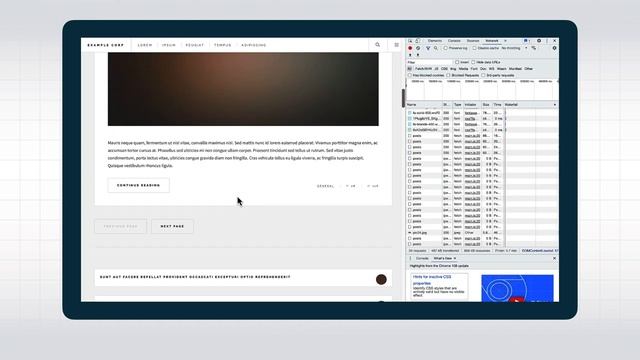Open DevTools settings gear
Viewport: 640px width, 360px height.
click(539, 41)
